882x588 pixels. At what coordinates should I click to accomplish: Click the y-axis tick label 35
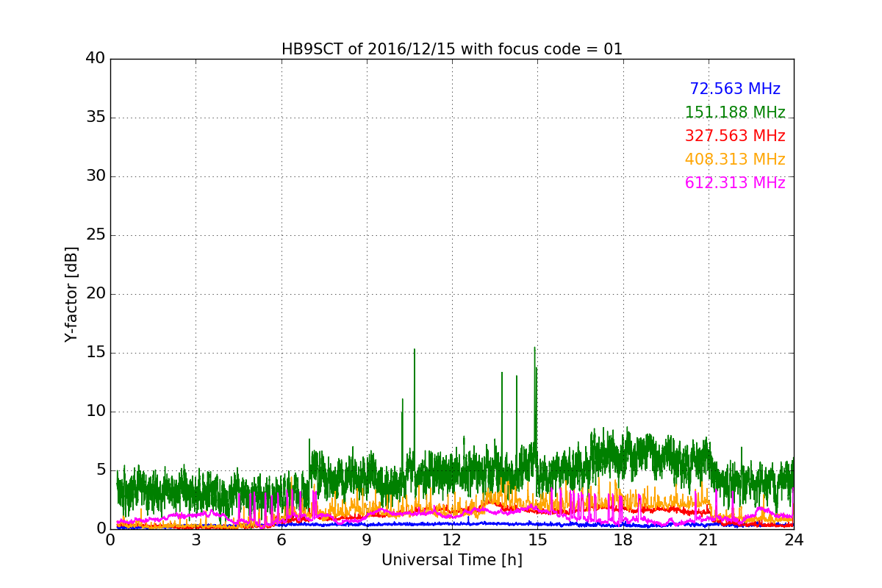click(x=96, y=118)
